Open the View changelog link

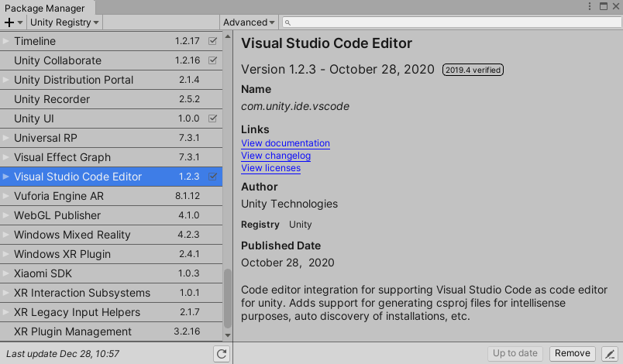coord(276,156)
